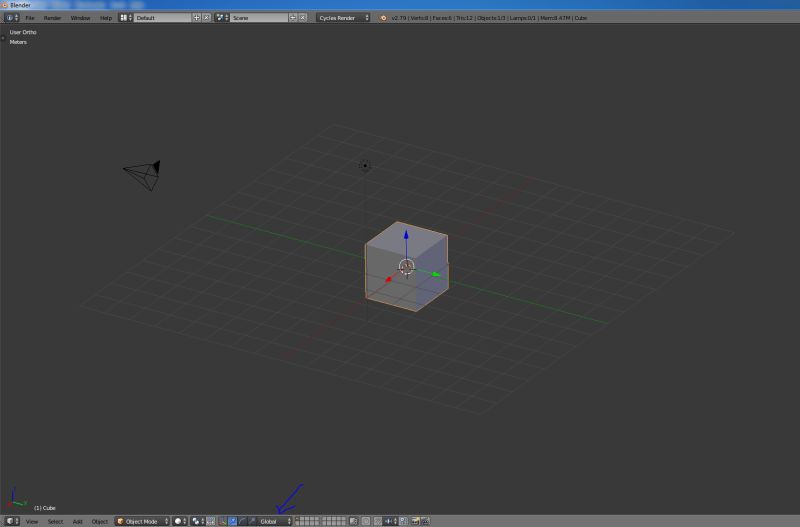800x527 pixels.
Task: Select the lamp object in viewport
Action: (x=364, y=165)
